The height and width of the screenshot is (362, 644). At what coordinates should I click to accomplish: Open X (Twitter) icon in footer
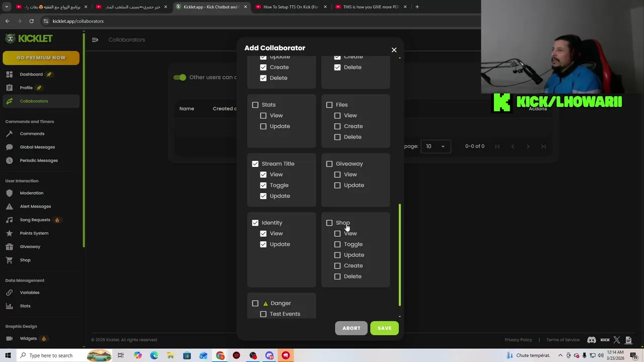tap(617, 340)
